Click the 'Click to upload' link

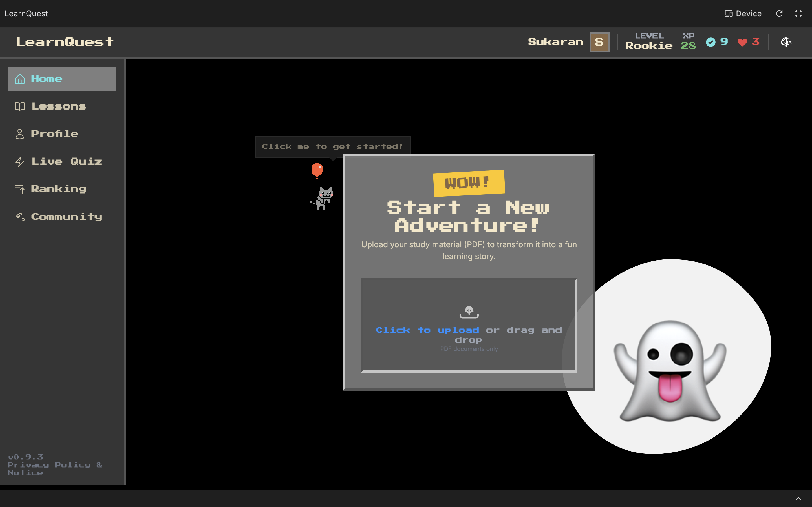(x=427, y=330)
